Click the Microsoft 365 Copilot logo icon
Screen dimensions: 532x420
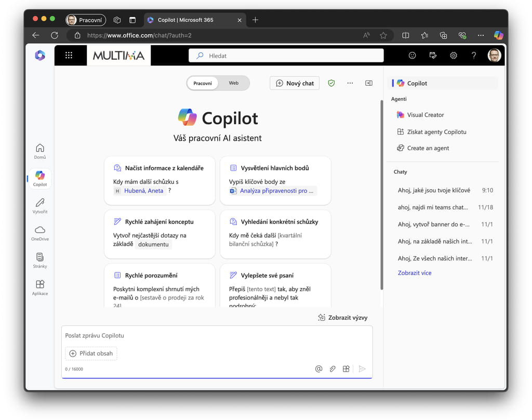(x=40, y=55)
